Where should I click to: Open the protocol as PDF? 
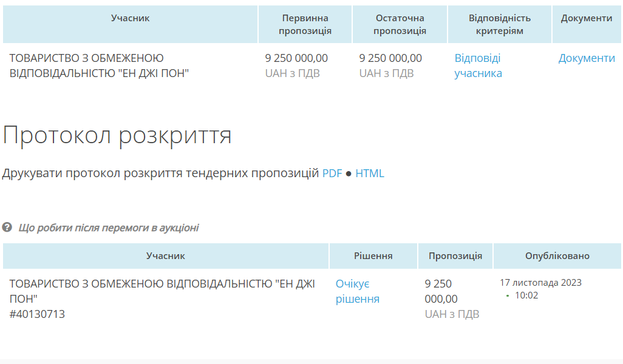click(332, 174)
